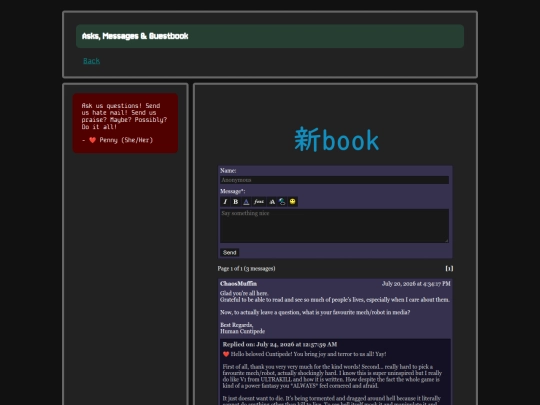This screenshot has height=405, width=540.
Task: Open the font size tool
Action: click(272, 202)
